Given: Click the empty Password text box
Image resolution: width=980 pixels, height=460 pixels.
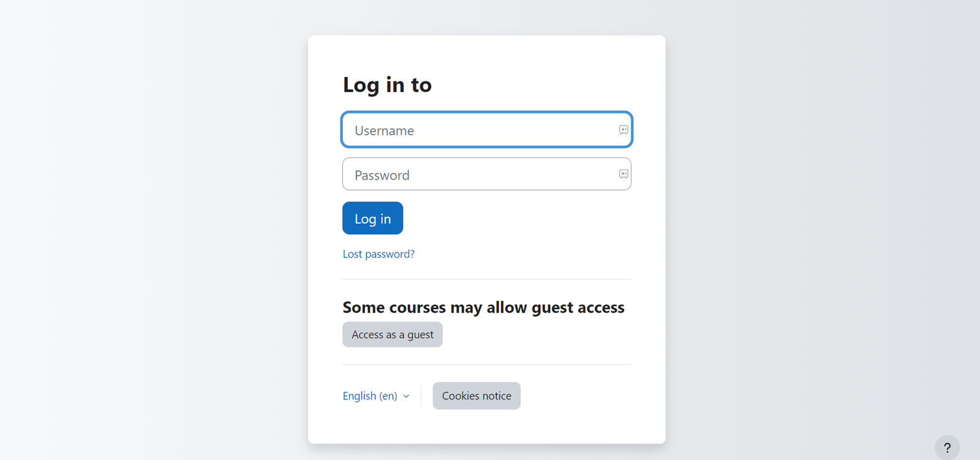Looking at the screenshot, I should 484,174.
